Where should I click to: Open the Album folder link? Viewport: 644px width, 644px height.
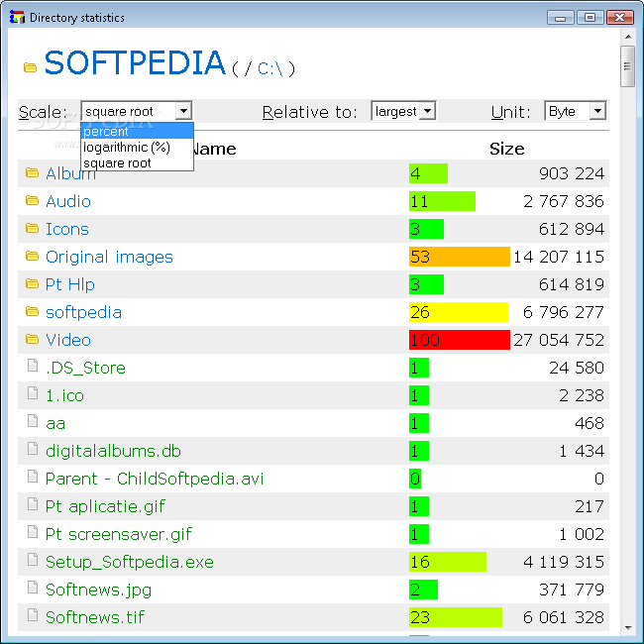click(x=70, y=173)
